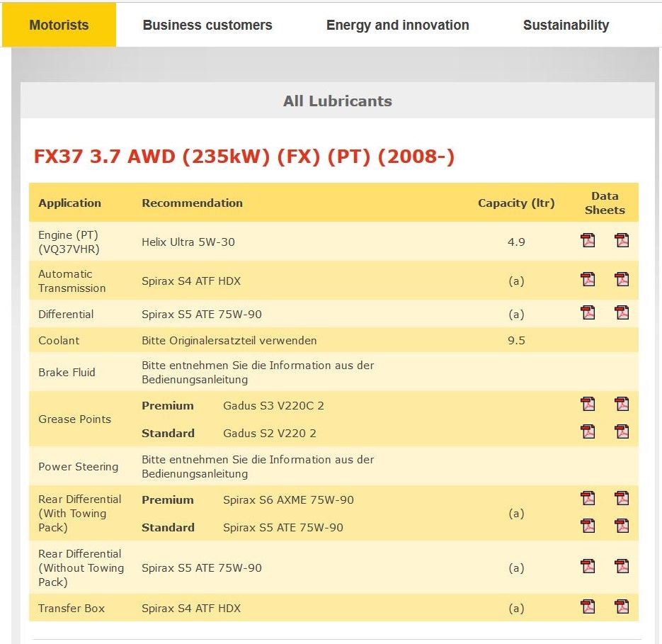Click the Automatic Transmission application cell
Viewport: 662px width, 644px height.
tap(72, 281)
